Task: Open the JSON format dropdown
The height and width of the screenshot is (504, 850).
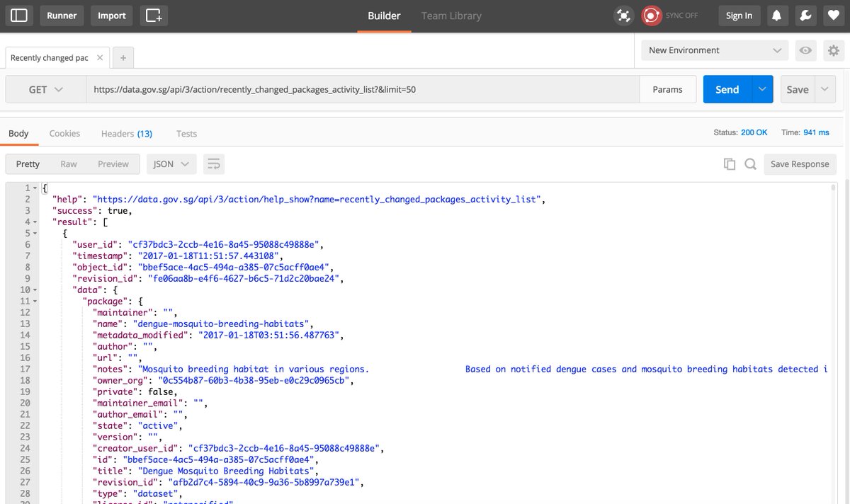Action: click(171, 164)
